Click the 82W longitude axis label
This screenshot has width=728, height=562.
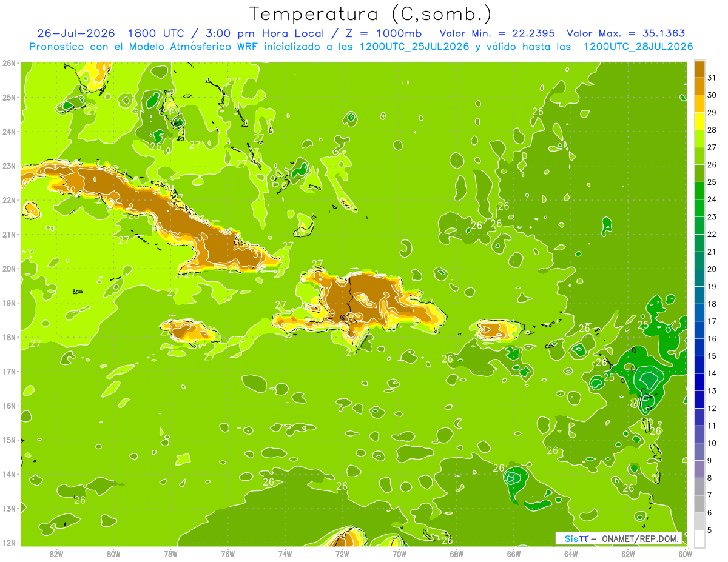[x=56, y=554]
